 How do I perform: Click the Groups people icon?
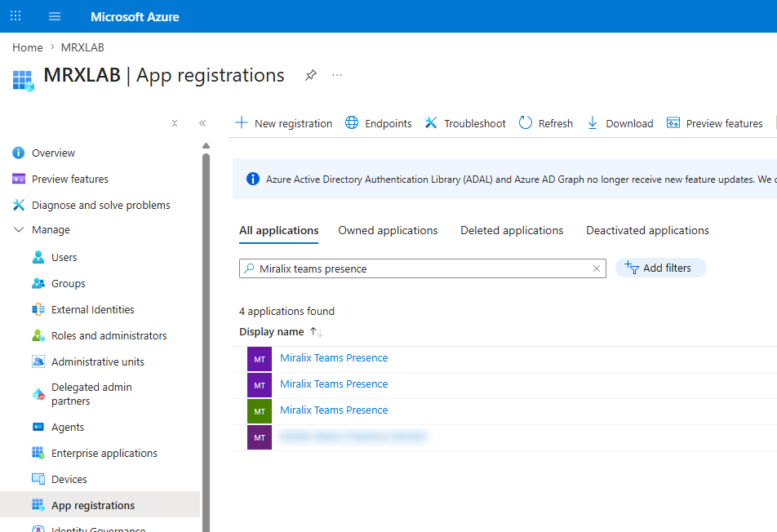point(38,283)
